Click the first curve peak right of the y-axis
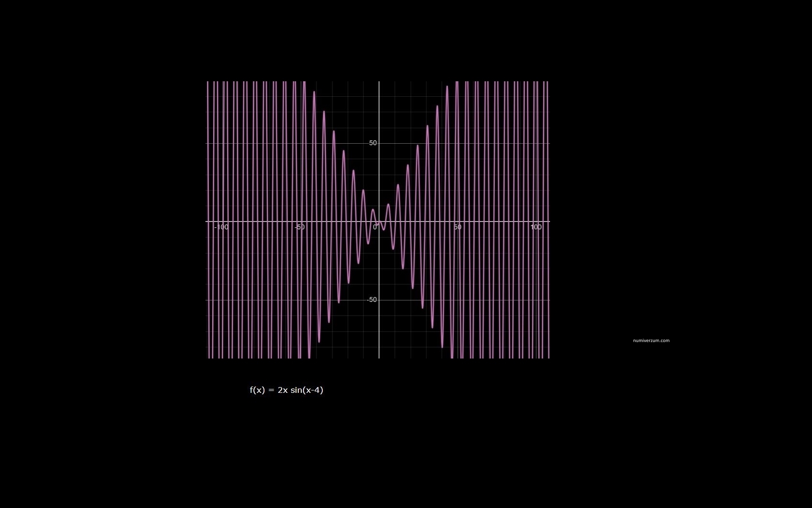Viewport: 812px width, 508px height. pos(388,204)
